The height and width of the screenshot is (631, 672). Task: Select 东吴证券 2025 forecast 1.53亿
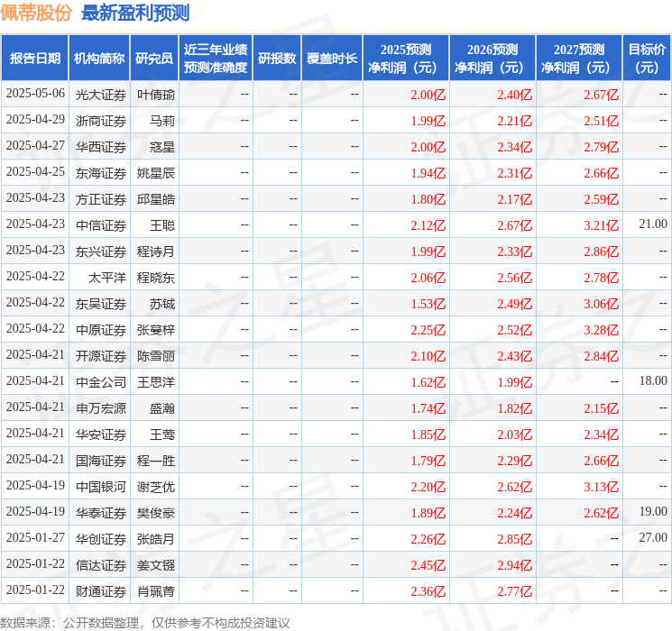point(428,304)
